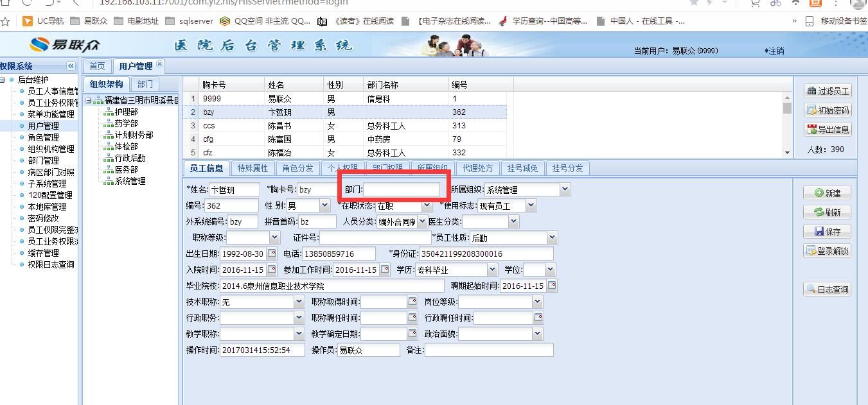Open 所属组织 dropdown
The width and height of the screenshot is (868, 405).
tap(565, 189)
